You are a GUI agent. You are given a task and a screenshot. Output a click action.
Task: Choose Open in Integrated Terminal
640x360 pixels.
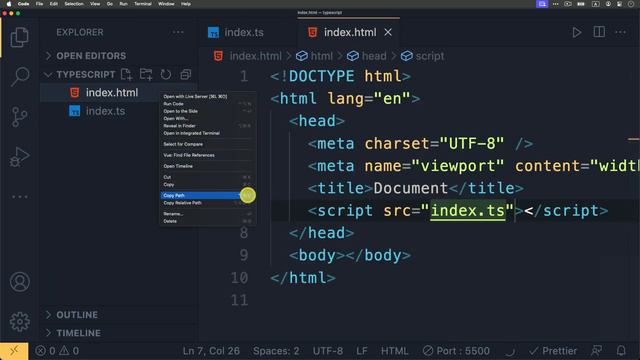pyautogui.click(x=207, y=133)
